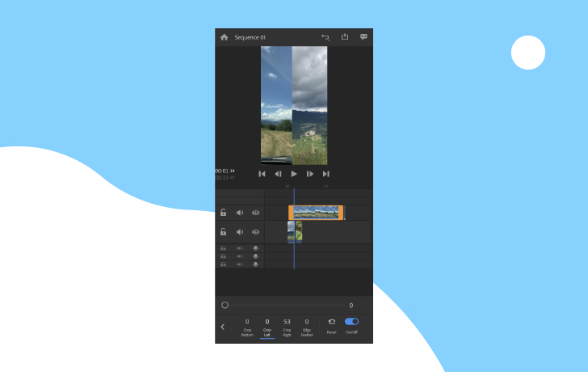Go back with the left chevron
This screenshot has height=372, width=588.
point(223,327)
